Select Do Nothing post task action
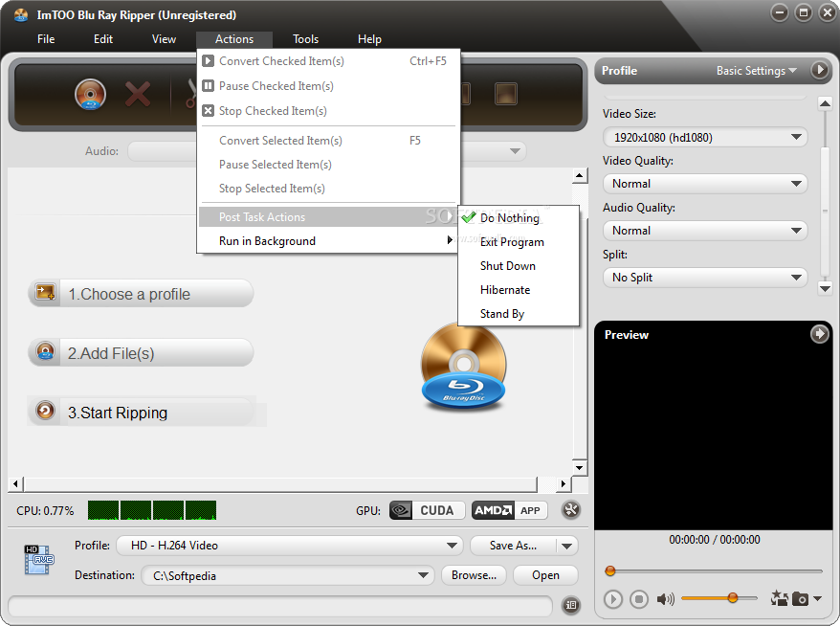Viewport: 840px width, 626px height. point(519,217)
